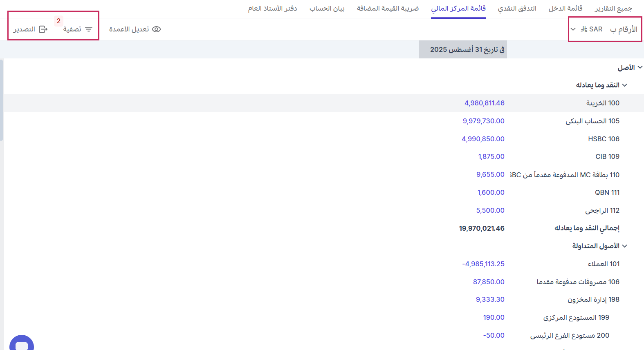Image resolution: width=644 pixels, height=350 pixels.
Task: Open the الخزينة balance 4,980,811.46
Action: click(x=484, y=103)
